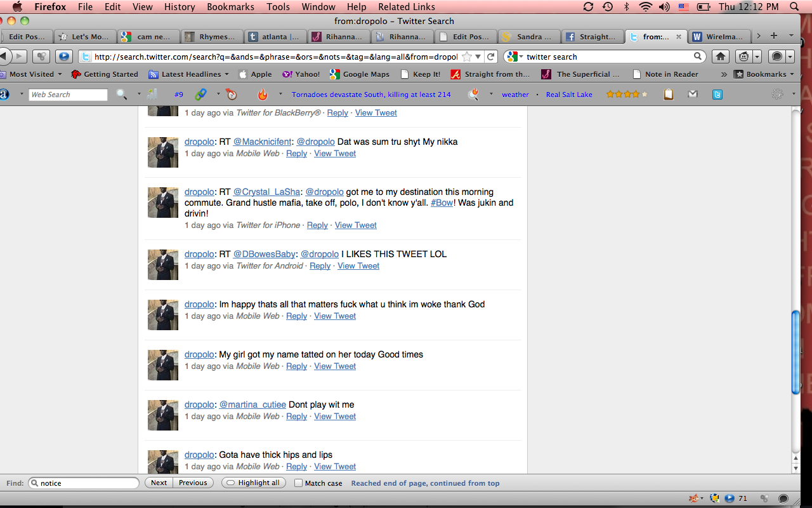Click the chain link toolbar icon

200,95
